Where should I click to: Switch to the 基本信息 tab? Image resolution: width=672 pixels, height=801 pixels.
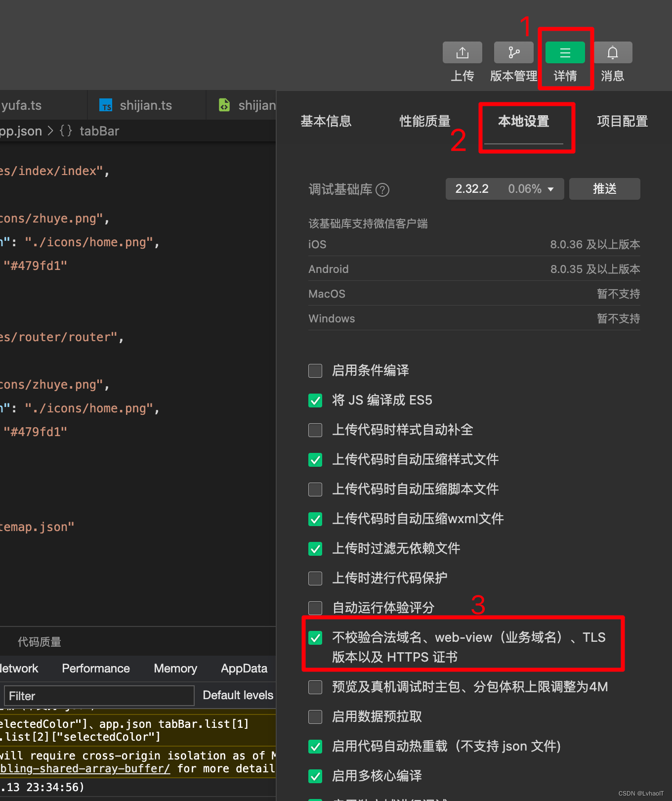326,121
